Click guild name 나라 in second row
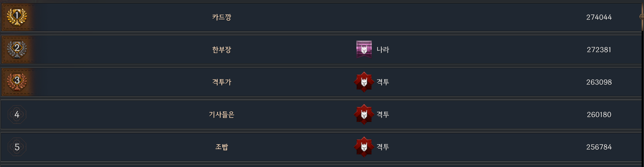 (x=383, y=50)
